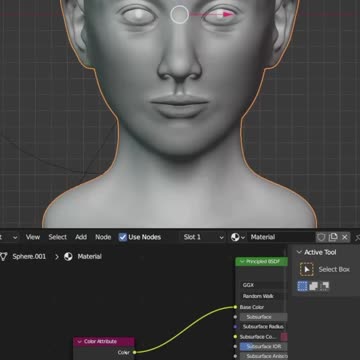Screen dimensions: 360x360
Task: Click the Subsurface Radius field
Action: point(263,327)
